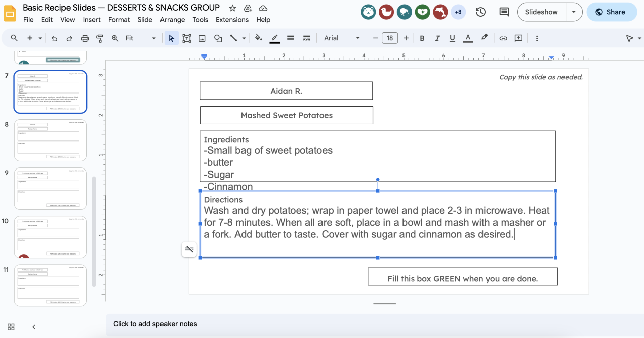Viewport: 644px width, 338px height.
Task: Add a comment from toolbar
Action: [519, 38]
